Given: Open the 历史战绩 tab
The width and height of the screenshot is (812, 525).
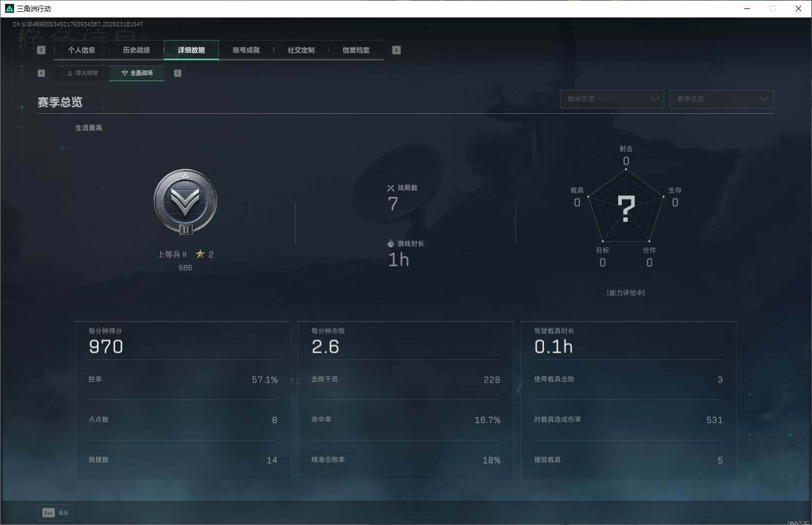Looking at the screenshot, I should (136, 50).
